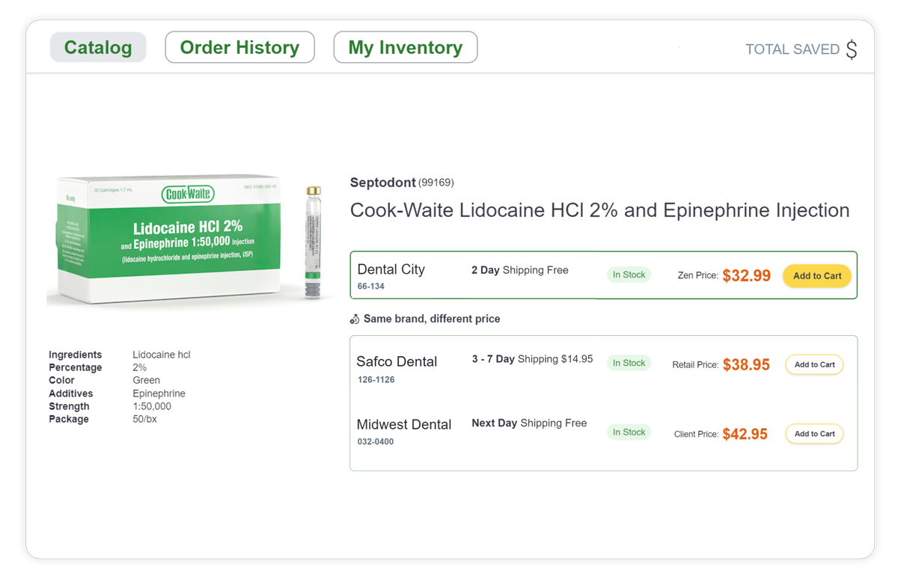Open the Dental City supplier listing
This screenshot has width=898, height=588.
[390, 269]
